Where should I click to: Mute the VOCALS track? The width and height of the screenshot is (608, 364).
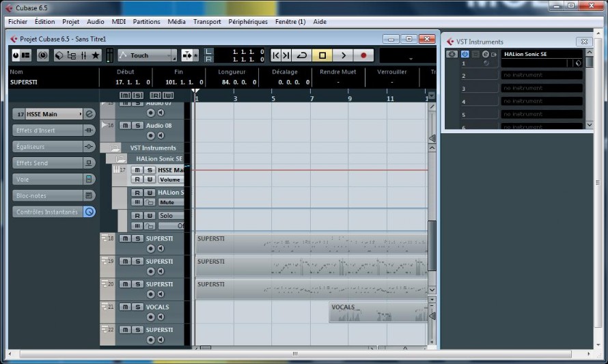tap(125, 307)
